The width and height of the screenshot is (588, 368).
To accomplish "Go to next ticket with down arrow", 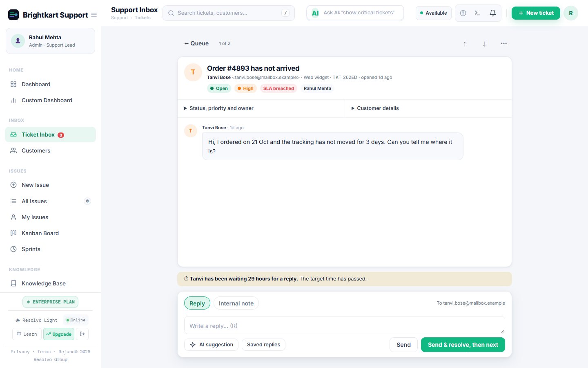I will [x=484, y=44].
